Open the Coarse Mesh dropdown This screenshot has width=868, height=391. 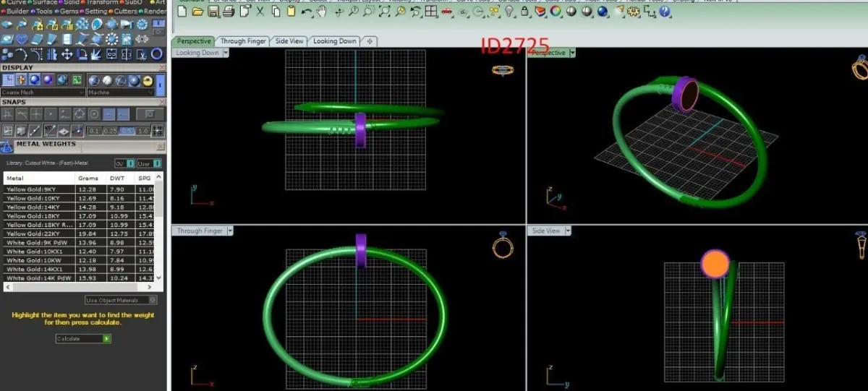[x=43, y=93]
